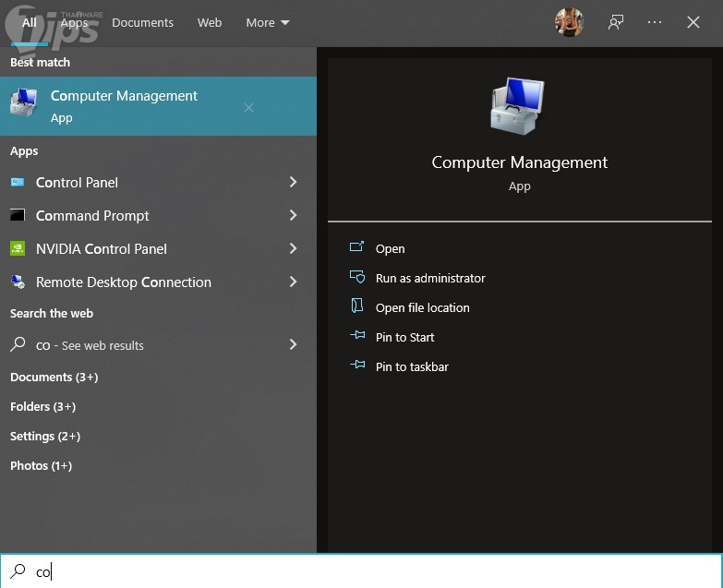This screenshot has height=588, width=723.
Task: Open the three-dots options menu
Action: point(655,22)
